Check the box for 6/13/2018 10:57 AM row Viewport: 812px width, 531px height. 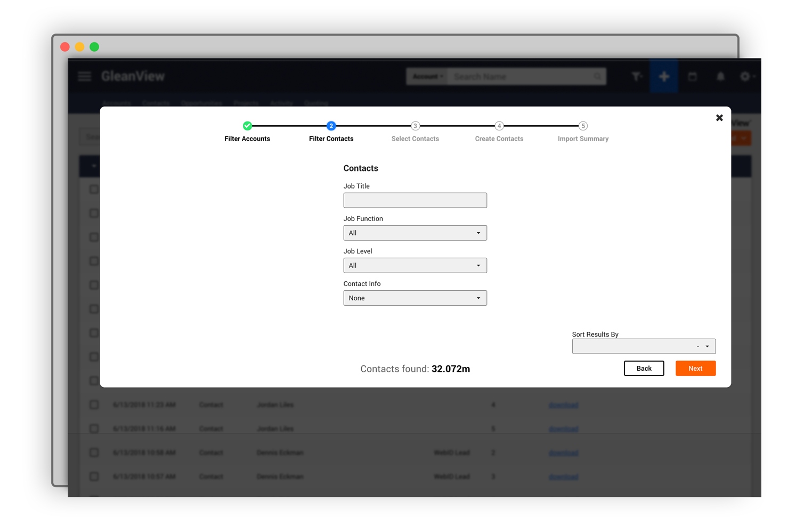tap(94, 477)
